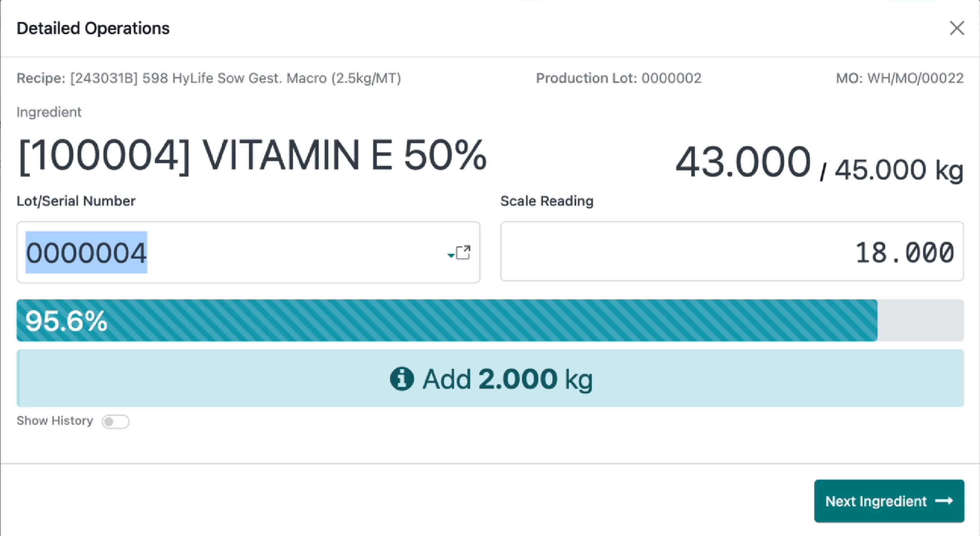Click the Production Lot: 0000002 text
980x536 pixels.
tap(618, 78)
